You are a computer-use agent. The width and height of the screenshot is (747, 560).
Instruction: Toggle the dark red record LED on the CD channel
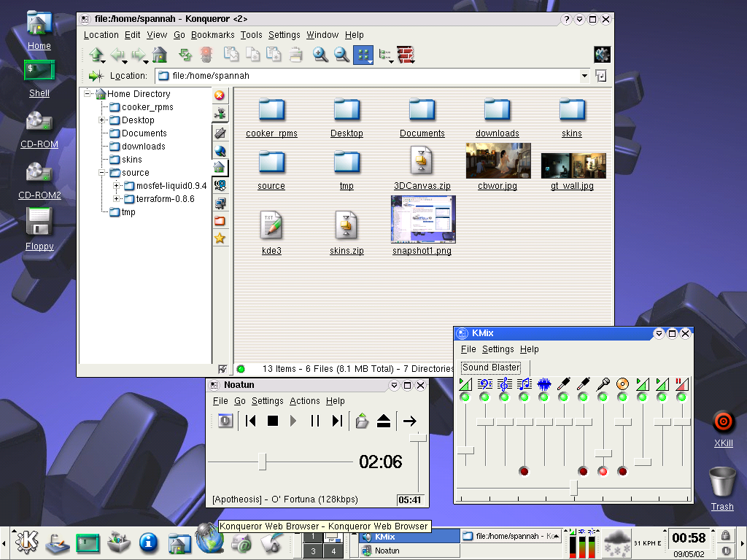pyautogui.click(x=622, y=472)
